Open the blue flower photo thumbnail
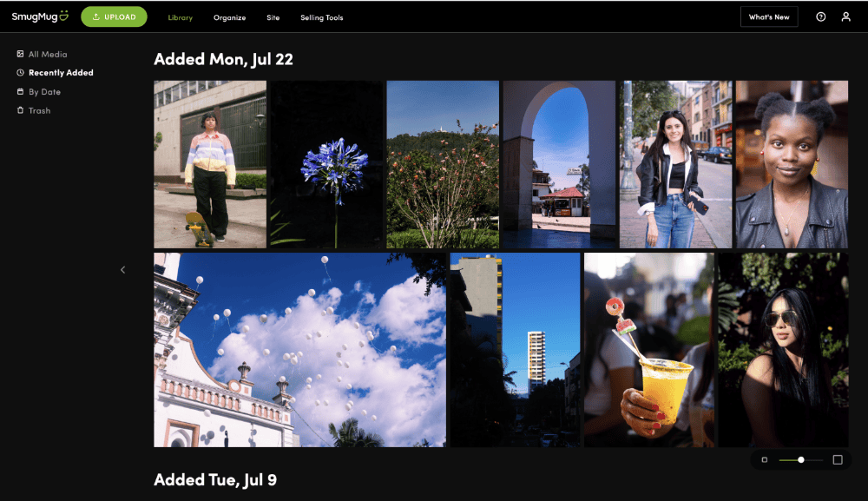The height and width of the screenshot is (501, 868). (326, 164)
